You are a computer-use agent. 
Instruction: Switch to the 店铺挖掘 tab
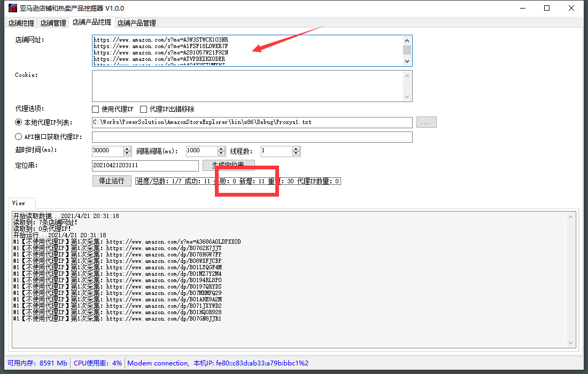pyautogui.click(x=21, y=23)
